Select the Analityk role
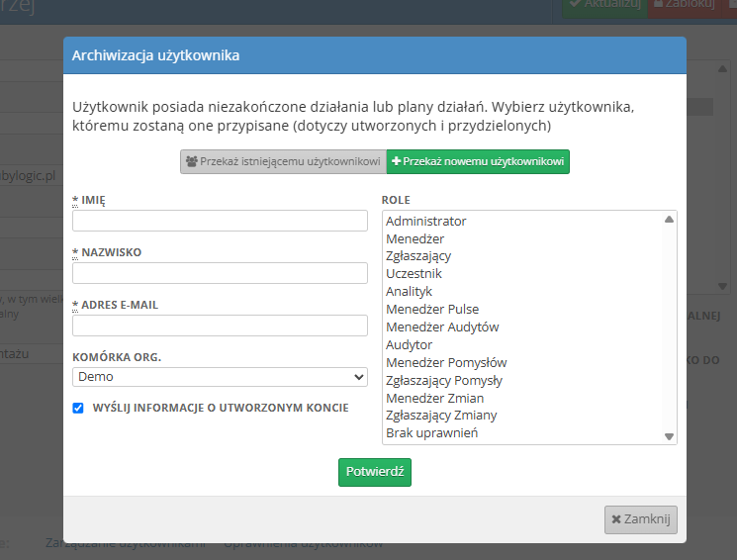This screenshot has height=560, width=737. [521, 292]
